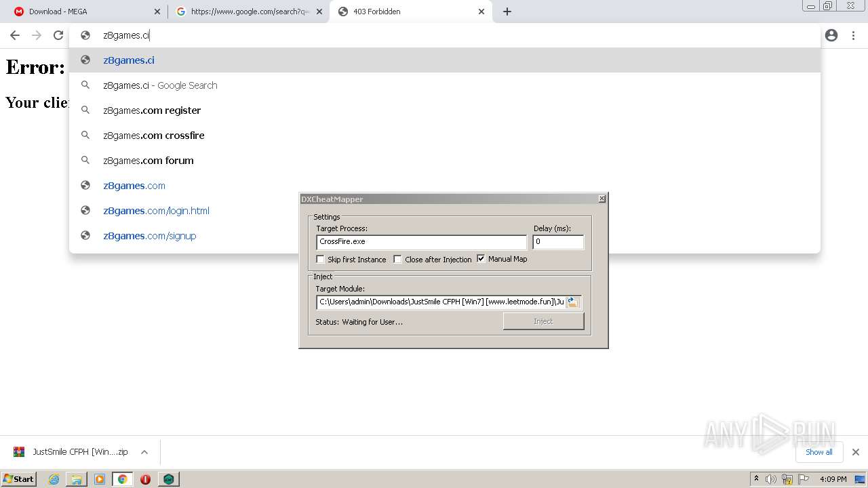Go back with the browser back arrow

pyautogui.click(x=15, y=35)
